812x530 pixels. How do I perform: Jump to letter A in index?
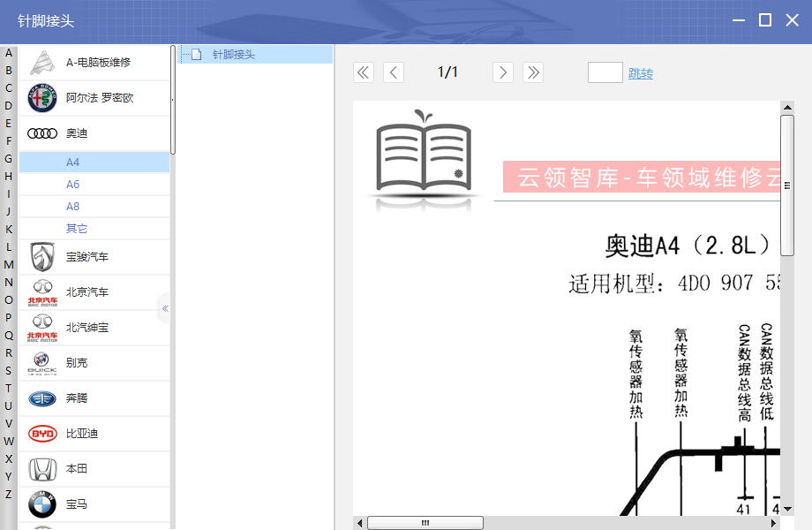pyautogui.click(x=9, y=53)
